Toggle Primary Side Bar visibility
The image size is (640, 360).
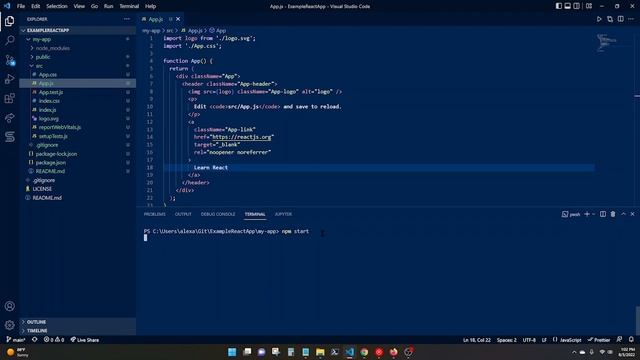[x=558, y=6]
